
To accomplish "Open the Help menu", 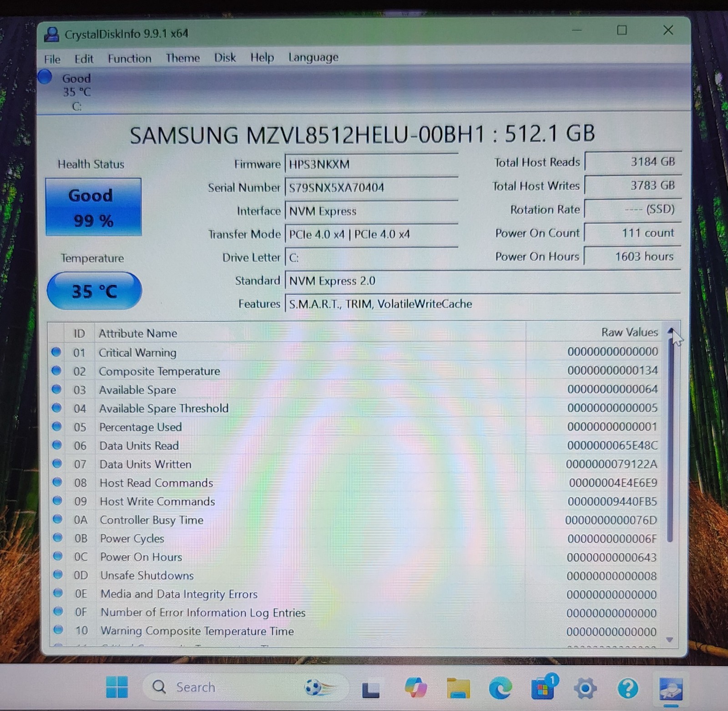I will point(262,57).
